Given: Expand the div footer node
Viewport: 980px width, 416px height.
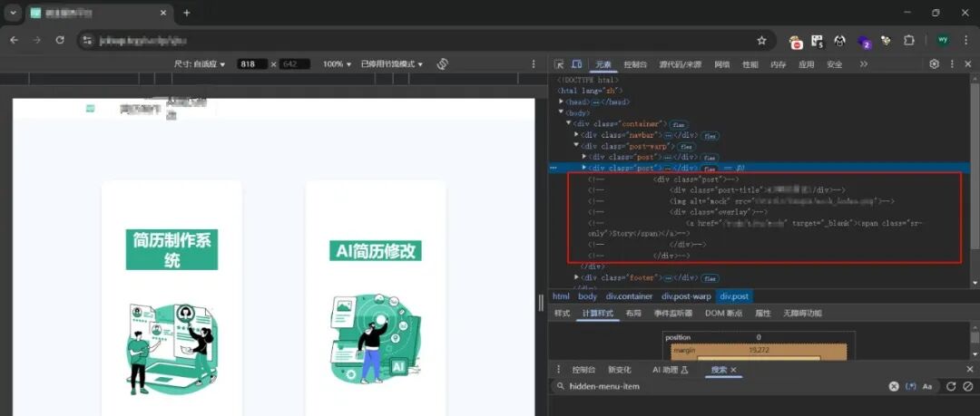Looking at the screenshot, I should click(x=576, y=276).
